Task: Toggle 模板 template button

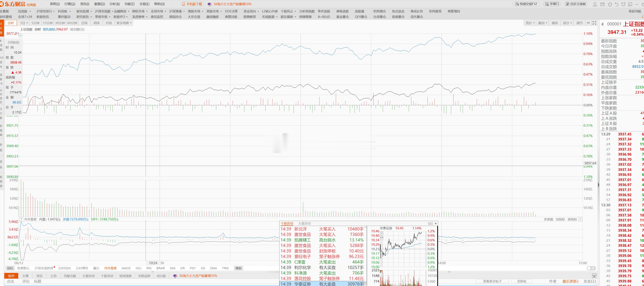Action: (x=239, y=268)
